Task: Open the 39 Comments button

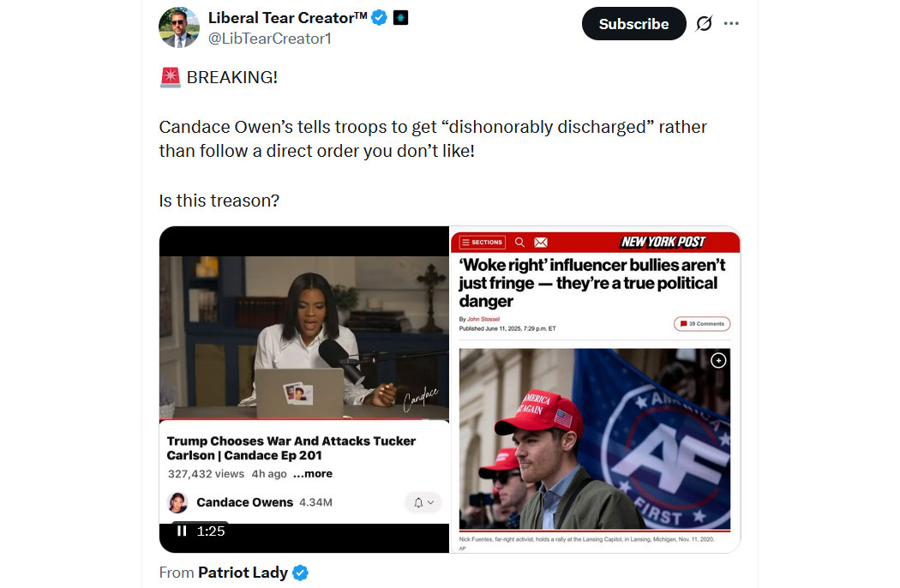Action: [702, 324]
